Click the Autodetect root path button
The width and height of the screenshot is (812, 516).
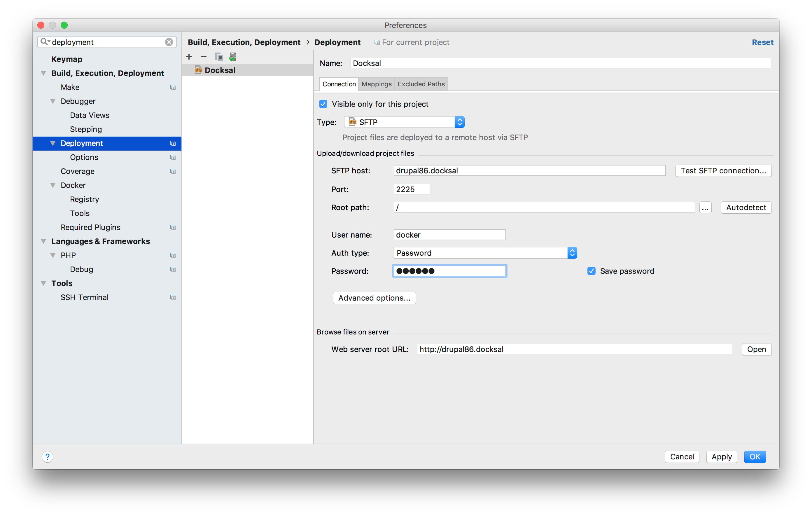pos(745,207)
